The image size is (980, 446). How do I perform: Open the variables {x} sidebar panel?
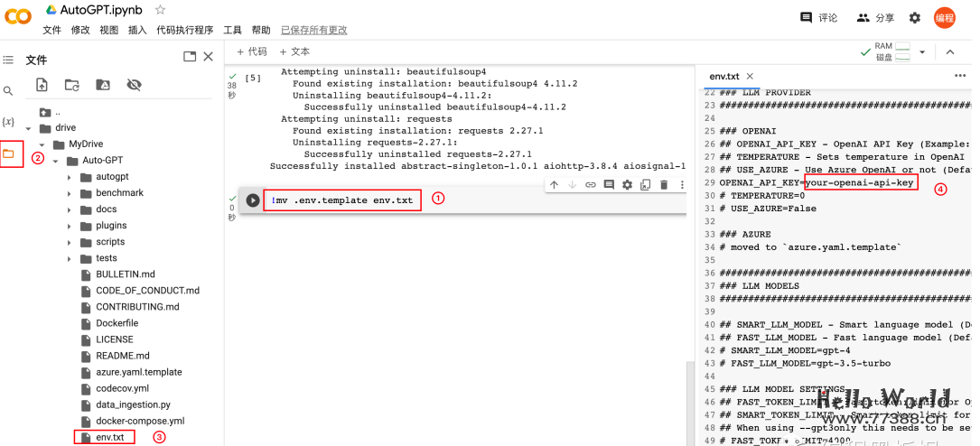[x=8, y=122]
